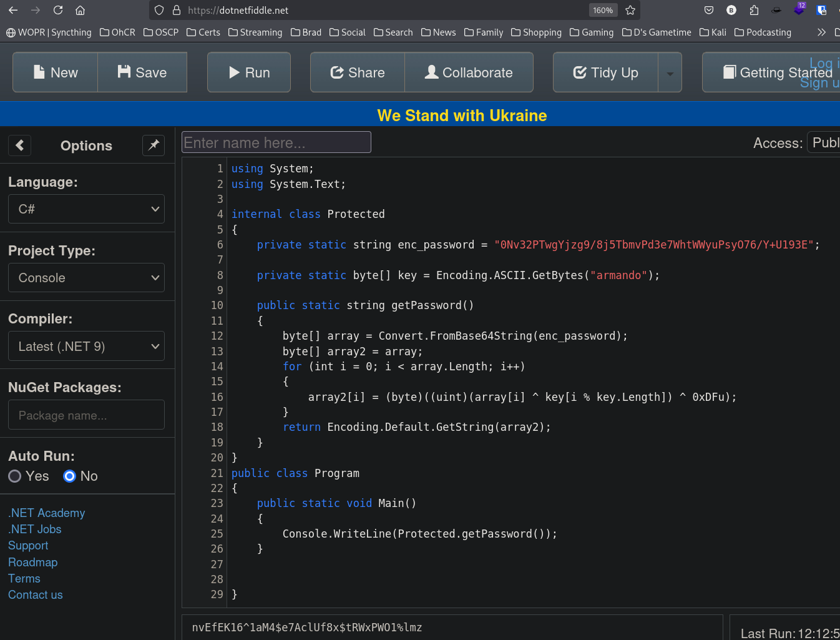Open Social bookmark folder

coord(348,32)
